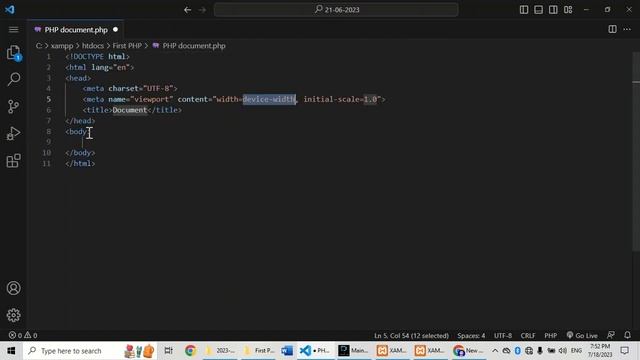Change language mode via PHP status item
Screen dimensions: 640x360
click(551, 336)
